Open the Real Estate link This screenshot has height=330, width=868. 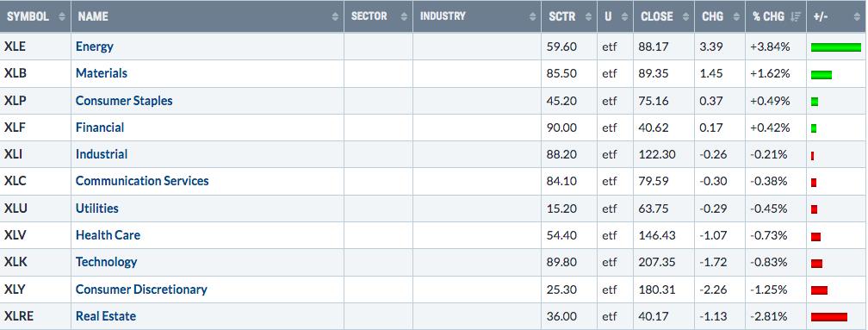(x=106, y=316)
